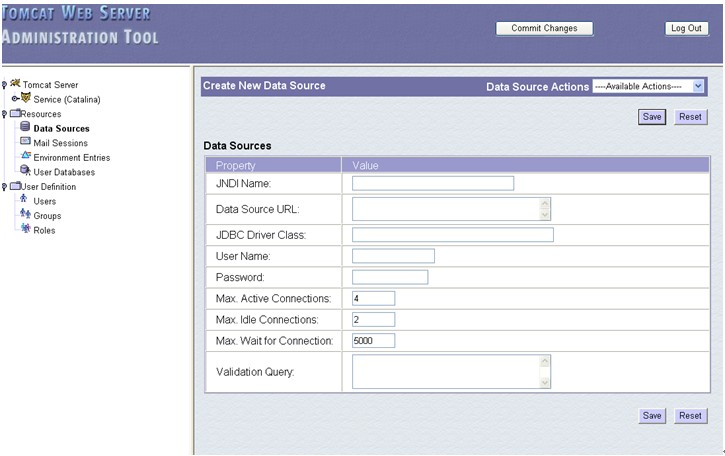Click the User Databases icon
Viewport: 725px width, 456px height.
click(x=25, y=170)
